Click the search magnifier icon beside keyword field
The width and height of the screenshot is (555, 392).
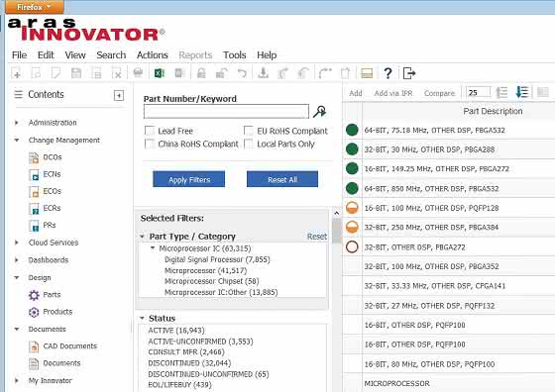click(319, 111)
